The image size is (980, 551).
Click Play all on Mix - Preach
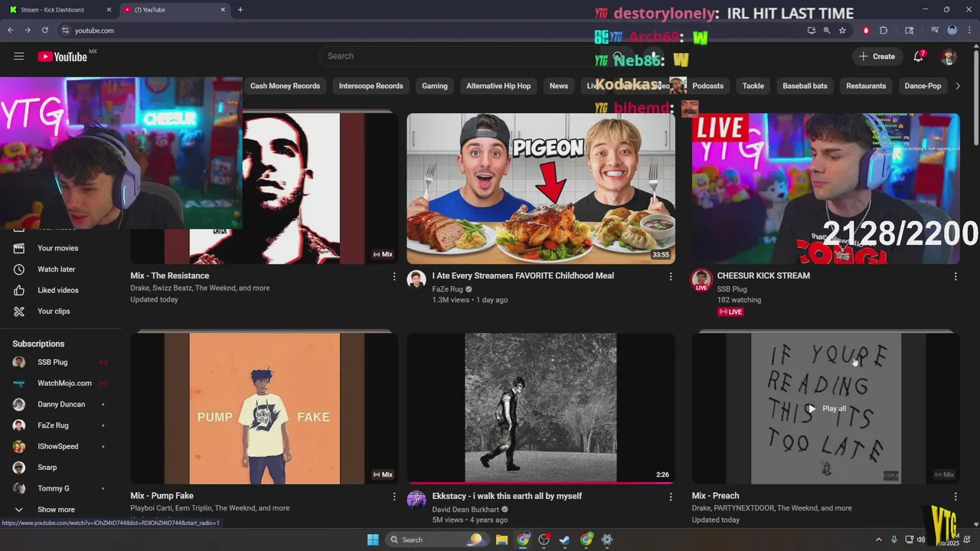coord(826,409)
